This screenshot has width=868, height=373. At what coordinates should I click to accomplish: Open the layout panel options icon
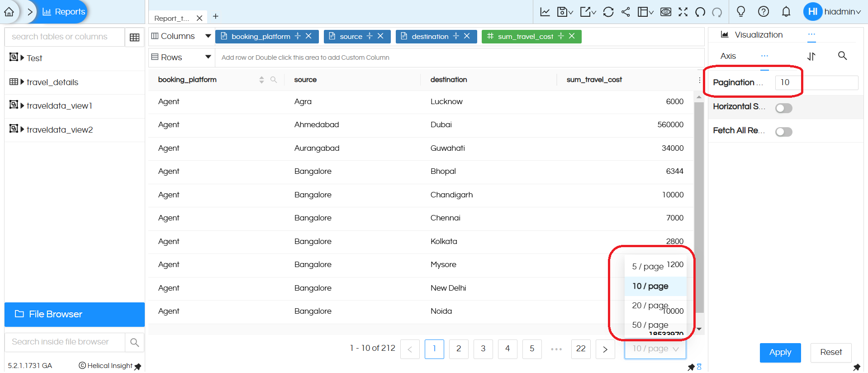(645, 12)
